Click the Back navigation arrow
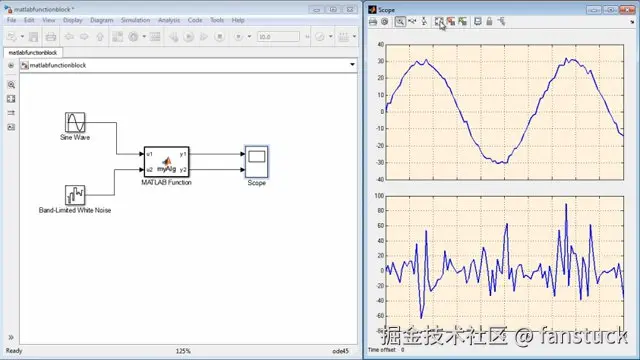 tap(69, 37)
